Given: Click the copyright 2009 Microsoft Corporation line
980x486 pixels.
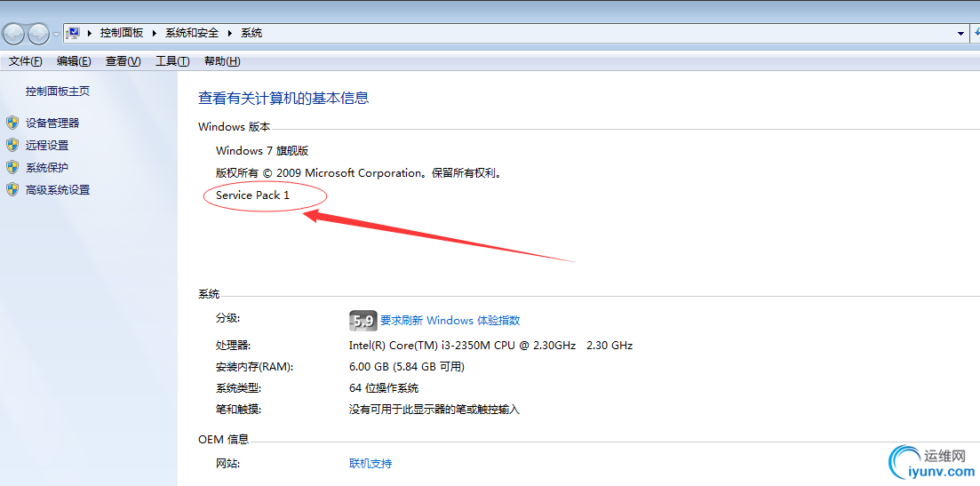Looking at the screenshot, I should point(359,173).
